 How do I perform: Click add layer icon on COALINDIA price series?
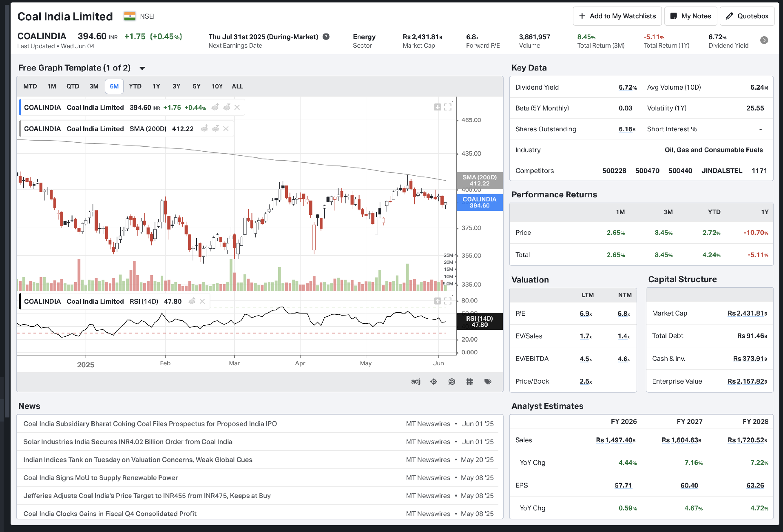point(215,107)
